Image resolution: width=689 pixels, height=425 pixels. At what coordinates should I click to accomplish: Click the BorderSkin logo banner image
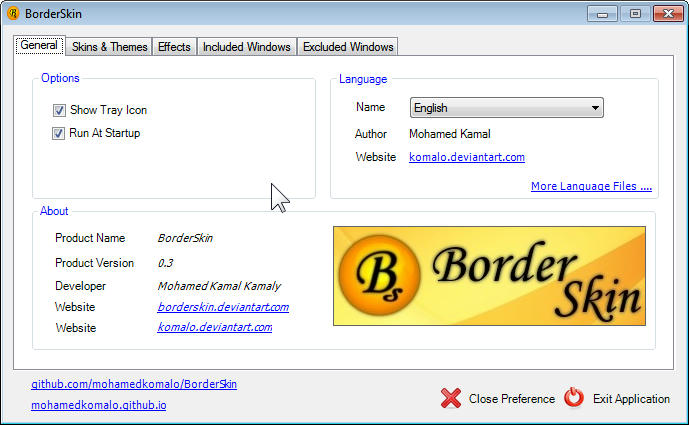click(x=489, y=276)
